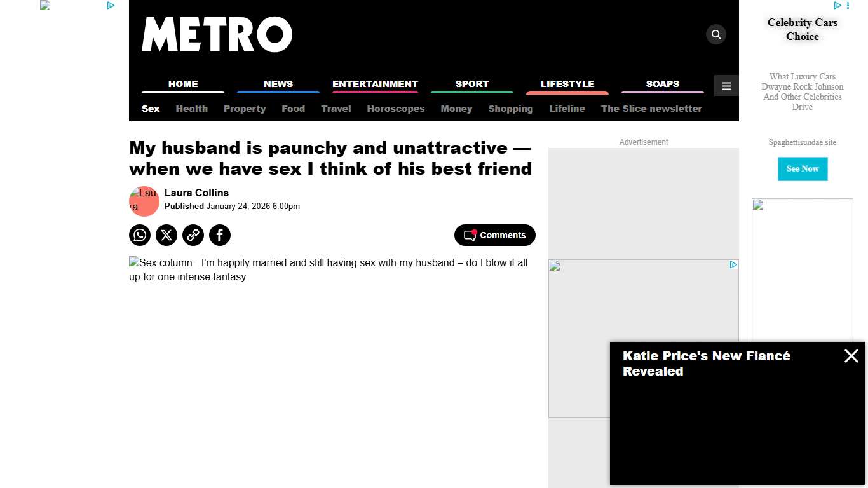Visit The Slice newsletter link

coord(651,109)
